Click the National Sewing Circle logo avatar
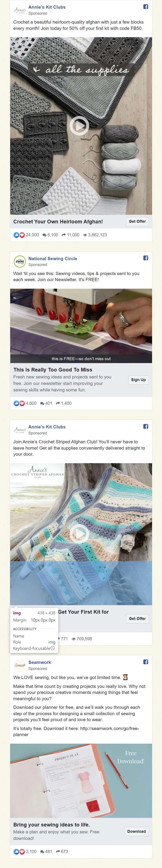This screenshot has width=162, height=868. point(19,261)
